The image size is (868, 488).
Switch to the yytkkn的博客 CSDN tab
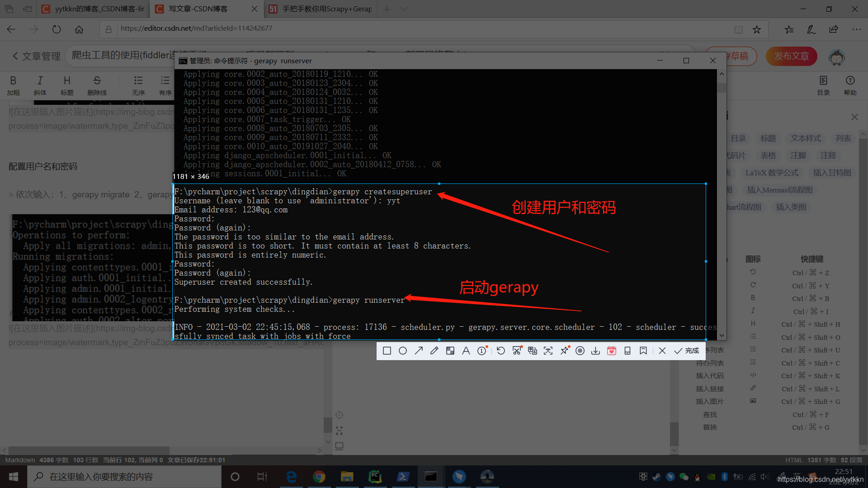click(94, 9)
